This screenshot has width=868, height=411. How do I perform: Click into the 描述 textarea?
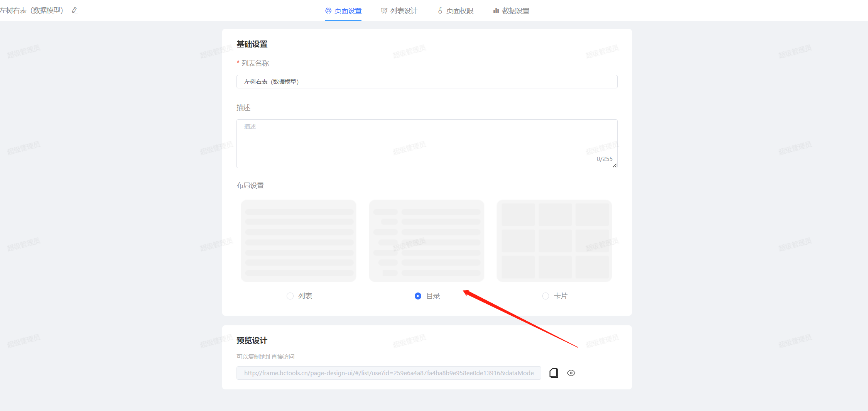(427, 144)
